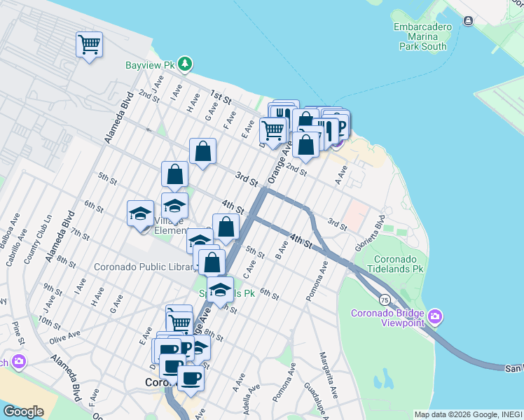
Task: Select the C Ave street label
Action: [x=249, y=269]
